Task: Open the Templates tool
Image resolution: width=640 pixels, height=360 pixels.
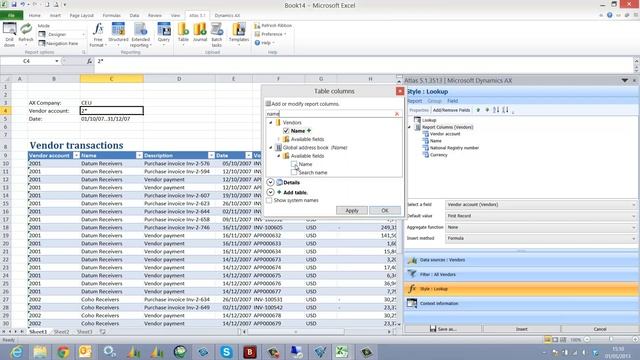Action: [239, 33]
